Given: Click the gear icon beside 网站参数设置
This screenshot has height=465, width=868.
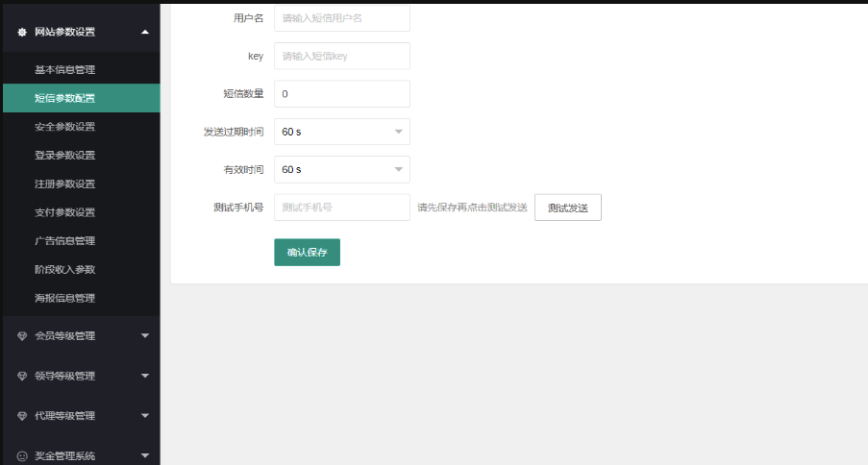Looking at the screenshot, I should [x=22, y=32].
